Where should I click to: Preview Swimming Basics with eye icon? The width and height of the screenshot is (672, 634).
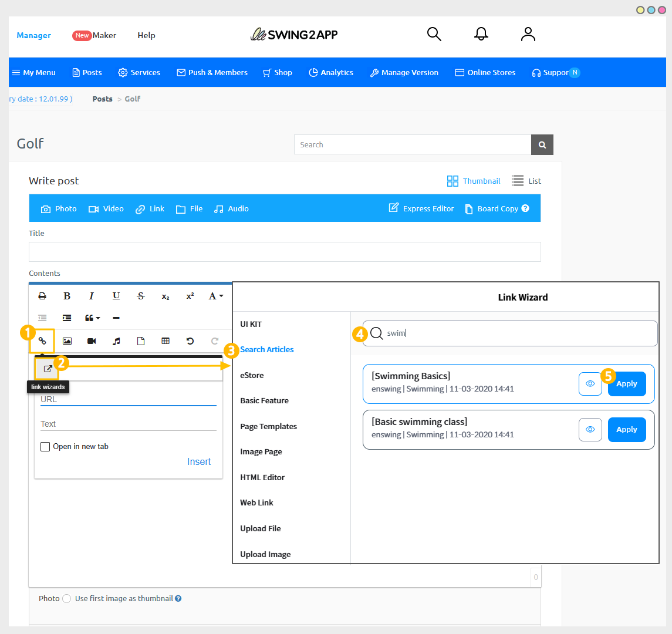590,384
